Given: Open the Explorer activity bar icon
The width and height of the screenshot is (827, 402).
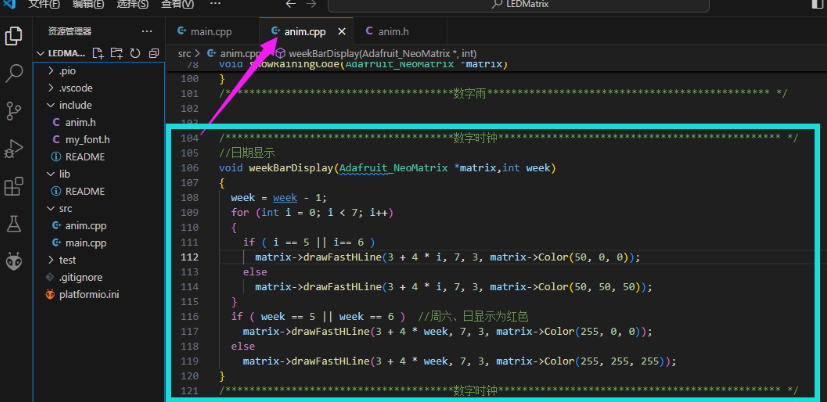Looking at the screenshot, I should [14, 36].
